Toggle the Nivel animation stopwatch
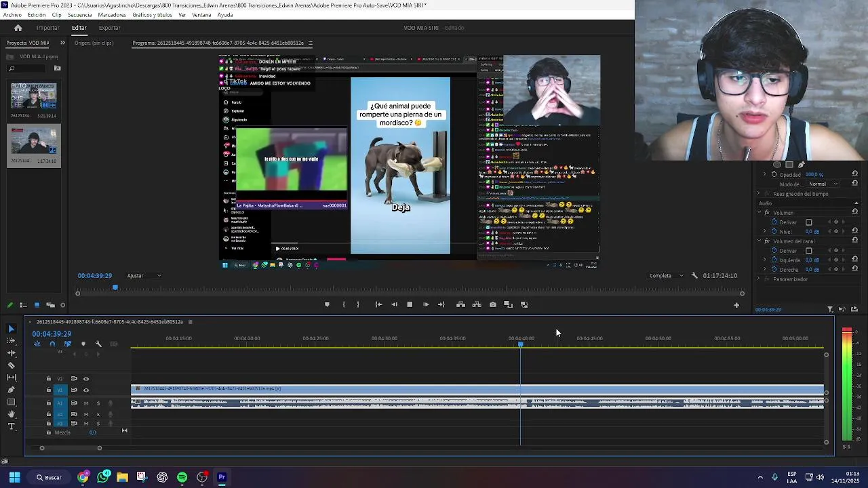This screenshot has height=488, width=868. point(774,232)
